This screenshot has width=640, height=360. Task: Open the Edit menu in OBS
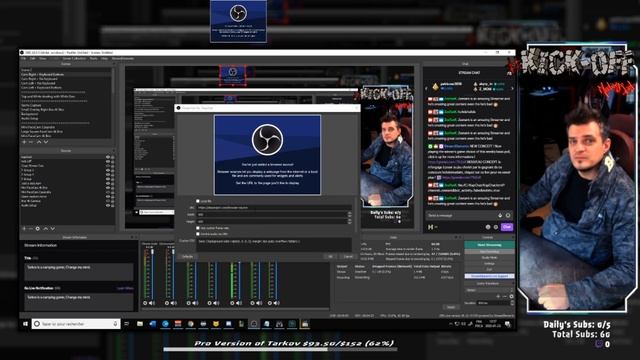point(32,58)
